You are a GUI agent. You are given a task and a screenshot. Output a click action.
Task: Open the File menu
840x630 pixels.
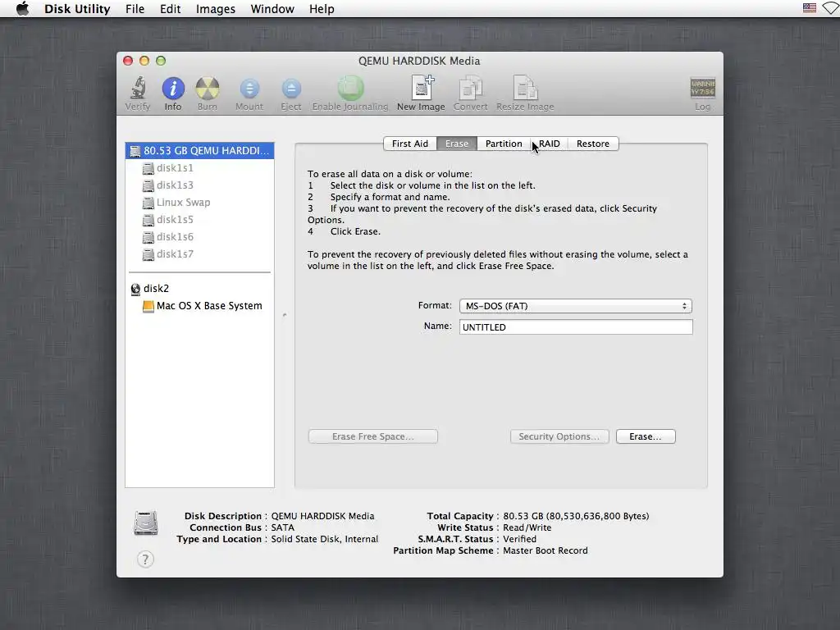(x=135, y=8)
